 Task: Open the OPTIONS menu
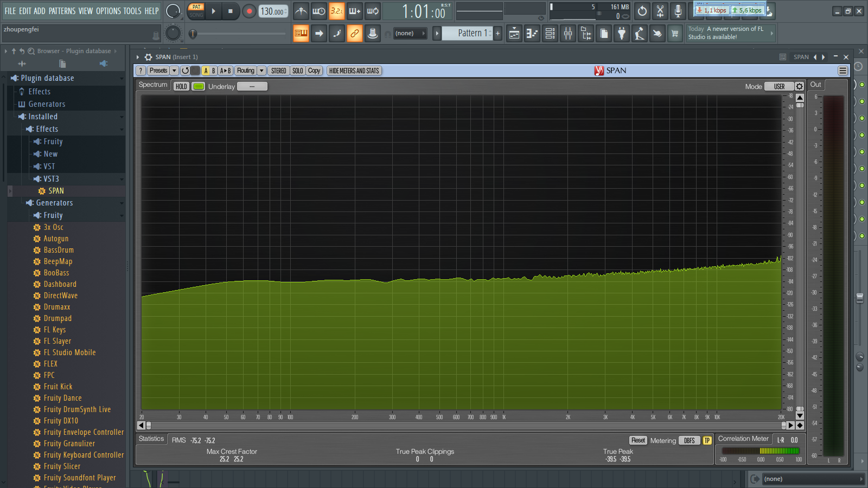tap(108, 11)
